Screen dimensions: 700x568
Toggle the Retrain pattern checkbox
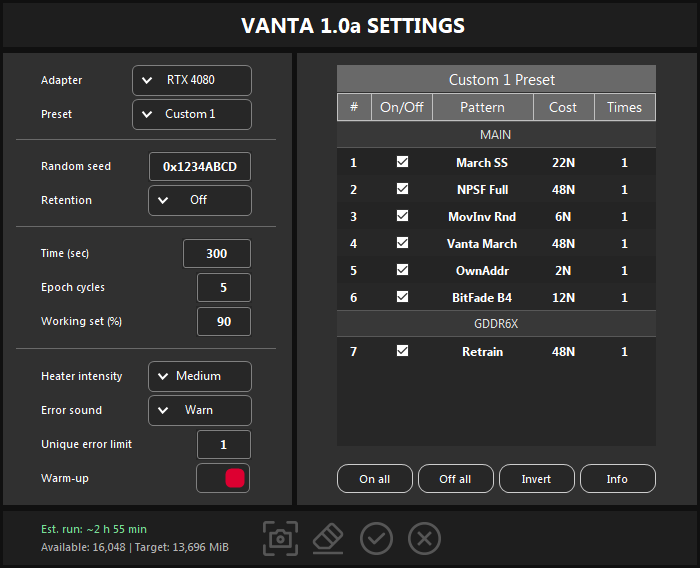402,351
